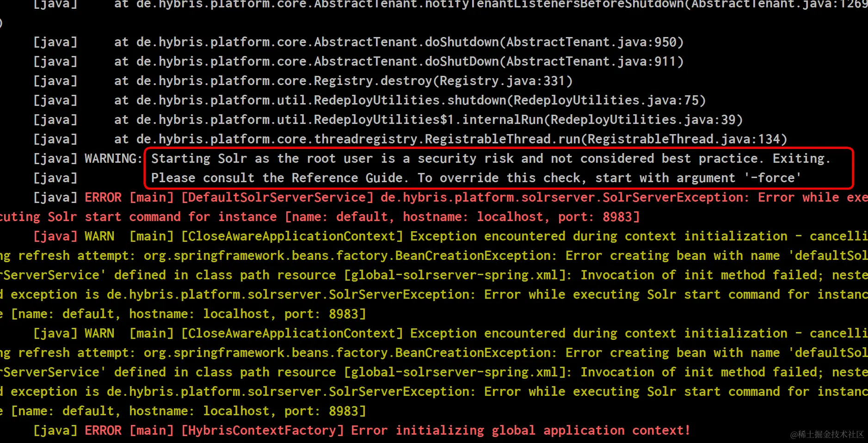Click the words 'Starting Solr' in the warning
Image resolution: width=868 pixels, height=443 pixels.
199,159
